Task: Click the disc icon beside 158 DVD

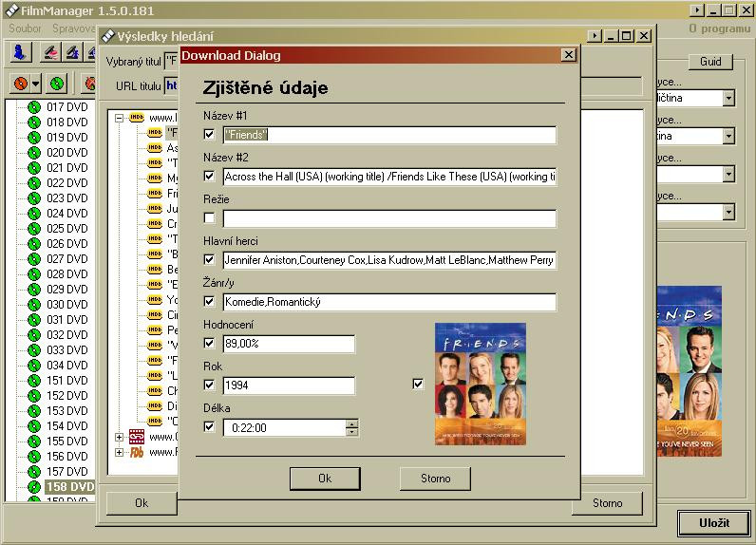Action: click(34, 487)
